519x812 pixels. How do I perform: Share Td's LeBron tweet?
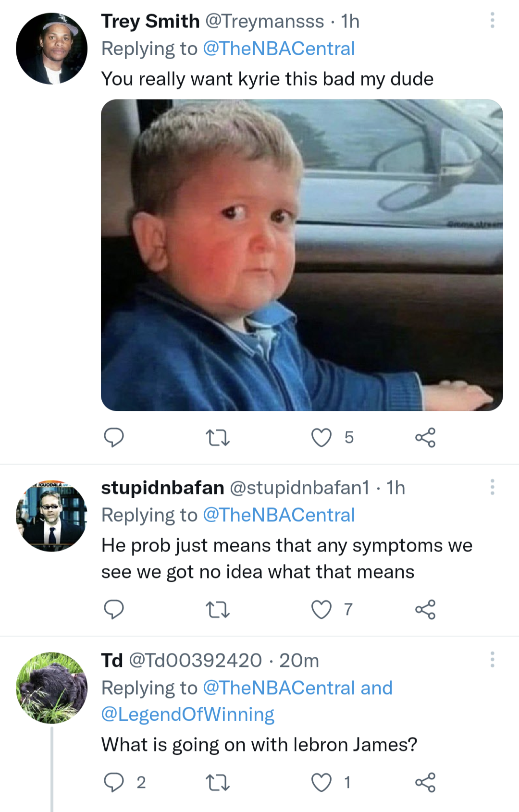pos(425,783)
